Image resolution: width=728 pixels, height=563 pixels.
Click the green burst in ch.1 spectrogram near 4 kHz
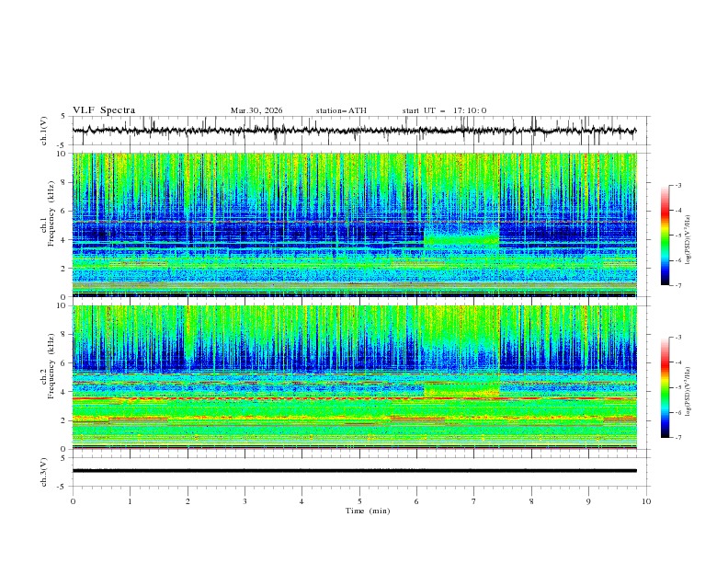(x=461, y=239)
